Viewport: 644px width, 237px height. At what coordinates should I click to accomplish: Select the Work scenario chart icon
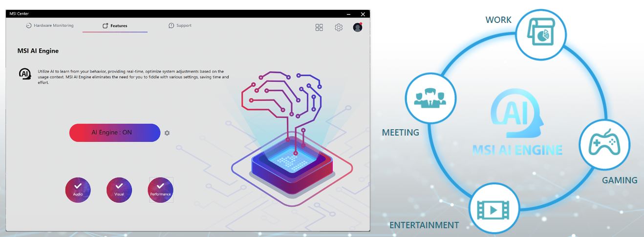[540, 35]
